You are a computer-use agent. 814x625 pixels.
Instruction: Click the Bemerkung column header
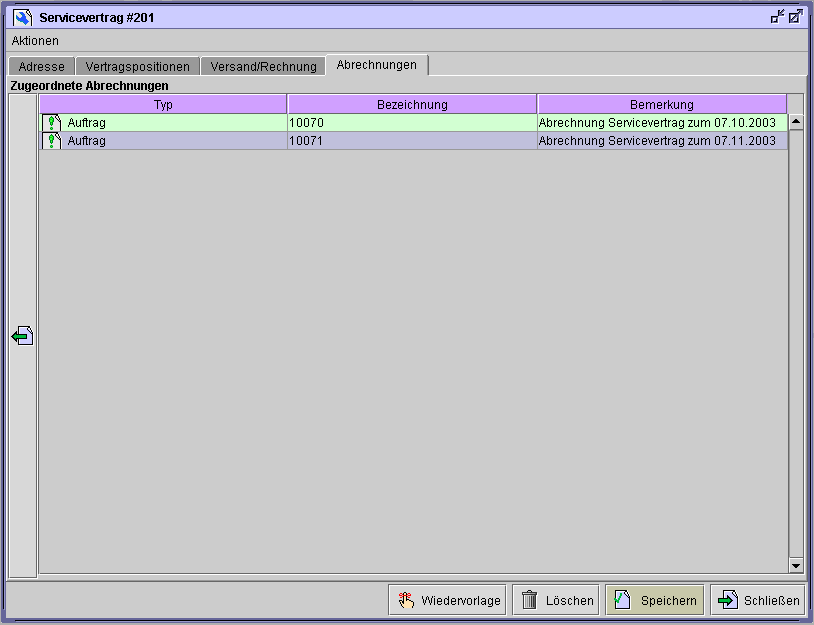(661, 104)
